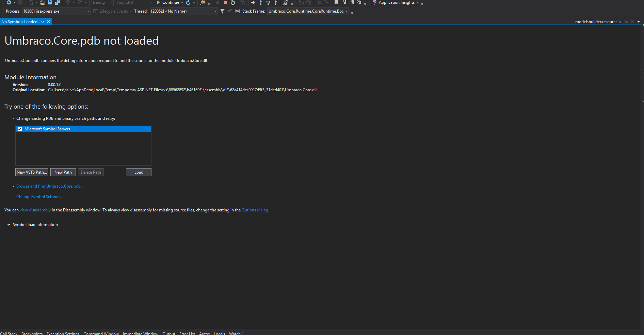This screenshot has width=644, height=335.
Task: Click the Continue debugging button label
Action: pyautogui.click(x=171, y=2)
